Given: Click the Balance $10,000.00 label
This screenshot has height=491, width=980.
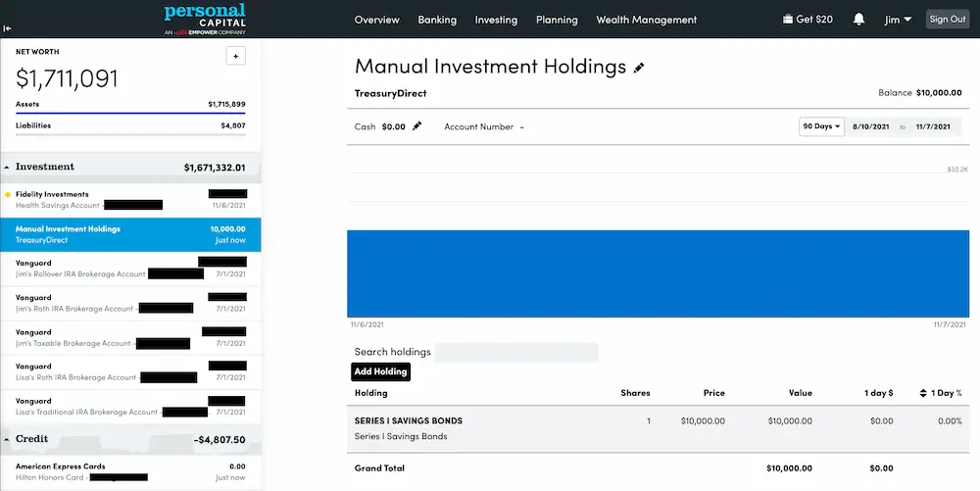Looking at the screenshot, I should point(919,92).
